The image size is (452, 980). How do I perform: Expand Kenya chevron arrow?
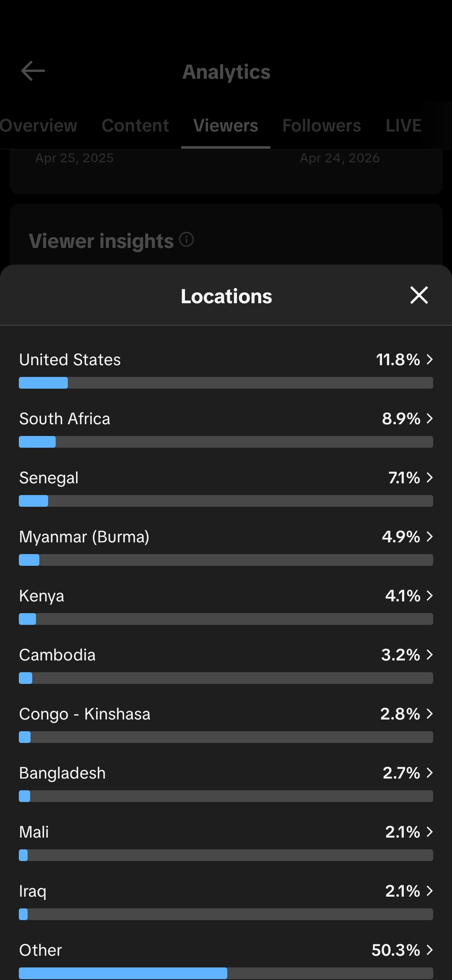coord(429,596)
